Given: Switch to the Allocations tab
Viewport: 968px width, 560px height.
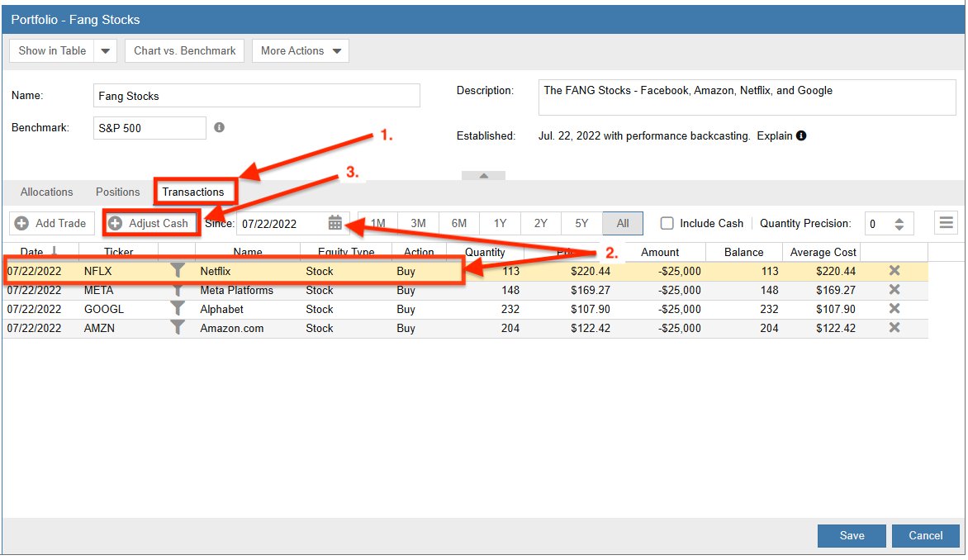Looking at the screenshot, I should click(46, 192).
